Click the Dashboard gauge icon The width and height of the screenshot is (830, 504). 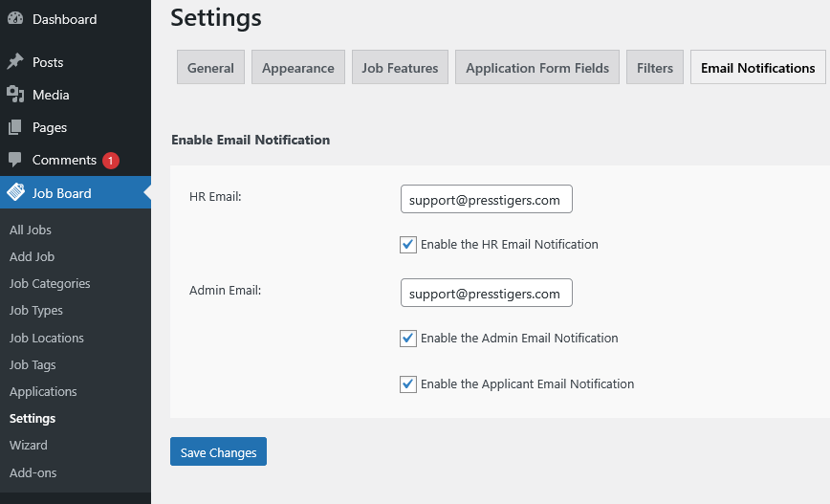click(x=15, y=19)
